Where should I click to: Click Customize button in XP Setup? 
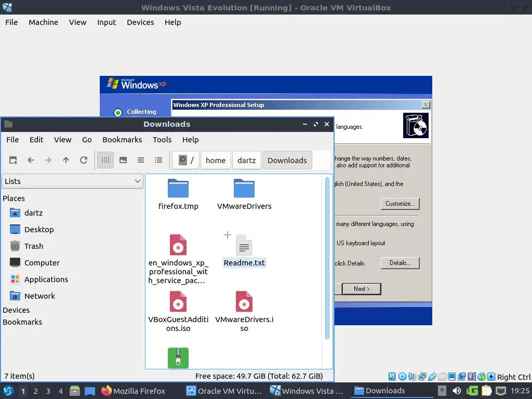tap(400, 204)
